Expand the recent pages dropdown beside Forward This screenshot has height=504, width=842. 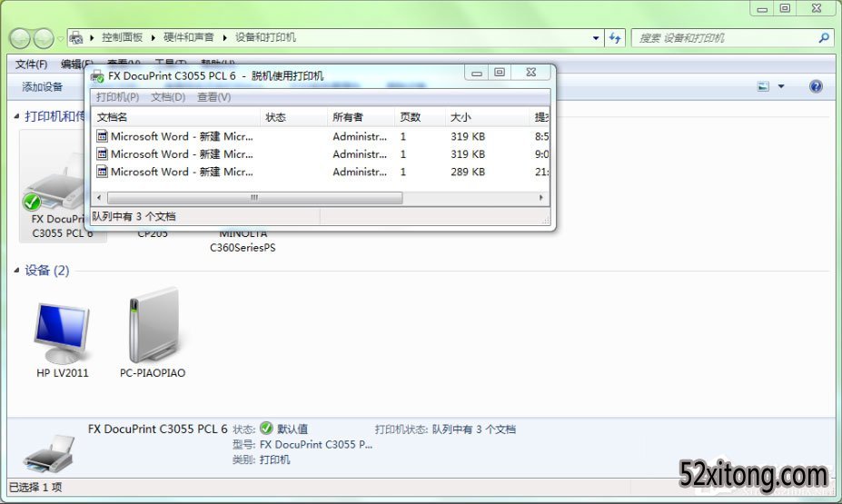coord(60,39)
